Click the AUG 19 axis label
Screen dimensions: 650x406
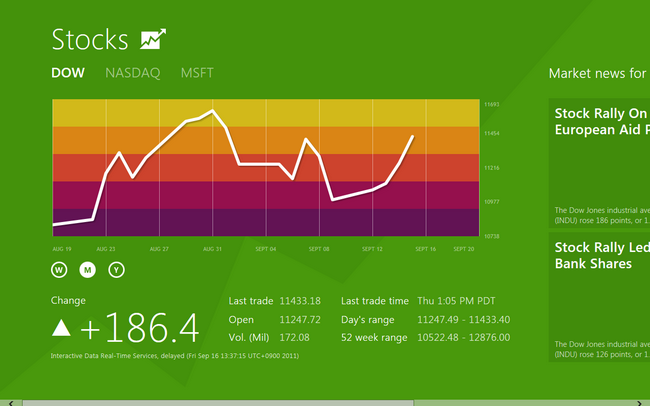tap(62, 249)
